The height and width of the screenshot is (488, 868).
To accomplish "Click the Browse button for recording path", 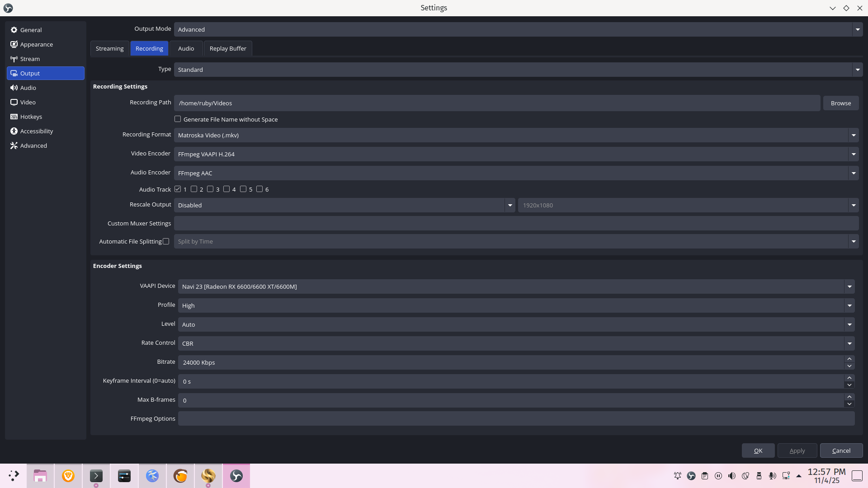I will (840, 103).
